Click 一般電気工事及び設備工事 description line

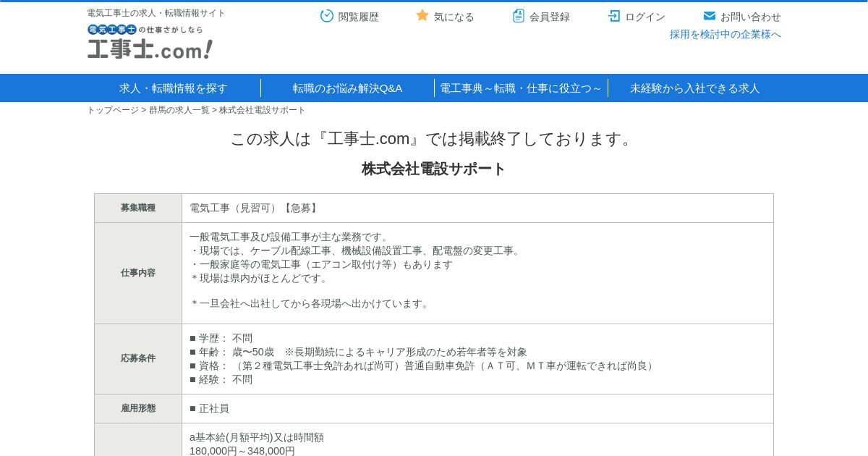(x=291, y=237)
